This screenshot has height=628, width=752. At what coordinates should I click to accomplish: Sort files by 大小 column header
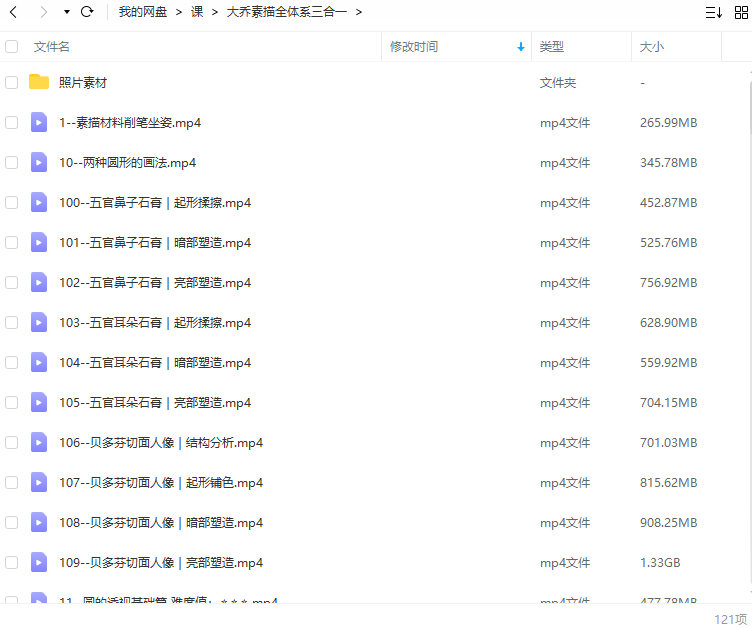click(651, 47)
